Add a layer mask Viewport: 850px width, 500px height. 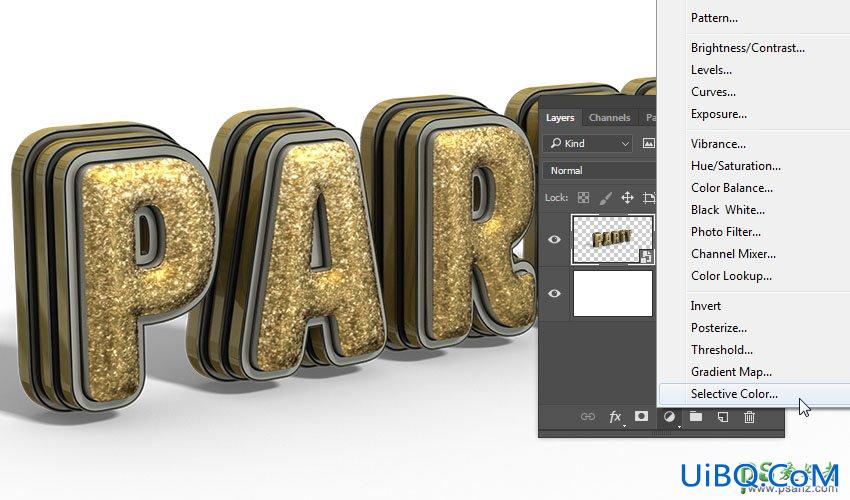tap(641, 416)
